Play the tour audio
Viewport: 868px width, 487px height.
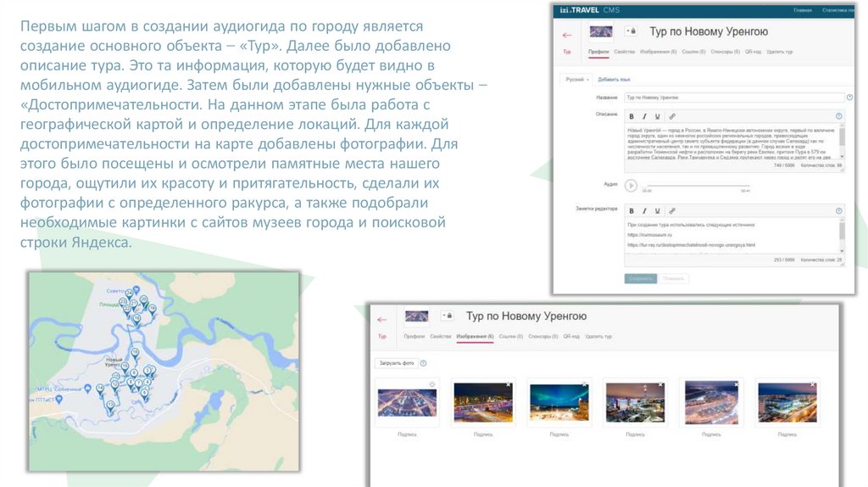[631, 186]
